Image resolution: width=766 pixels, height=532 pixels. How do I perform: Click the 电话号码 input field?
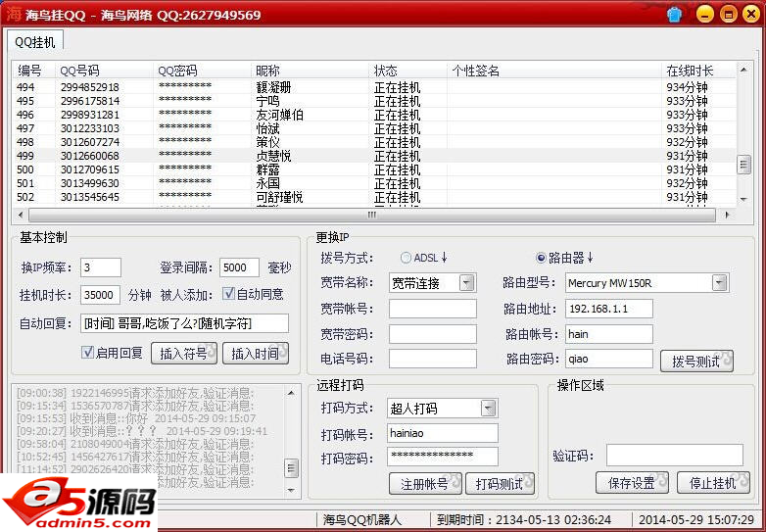tap(433, 359)
